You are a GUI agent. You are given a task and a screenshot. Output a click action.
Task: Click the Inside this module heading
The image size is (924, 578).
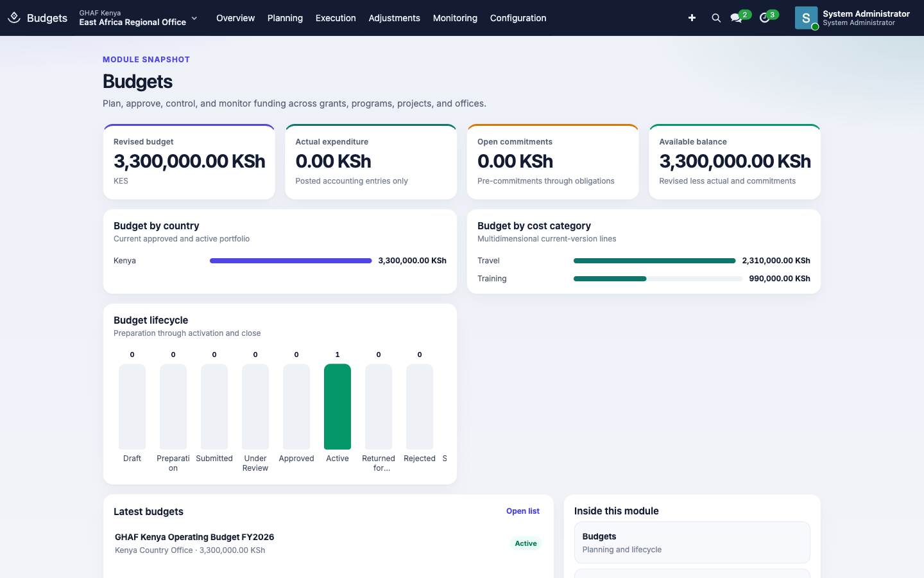tap(617, 511)
